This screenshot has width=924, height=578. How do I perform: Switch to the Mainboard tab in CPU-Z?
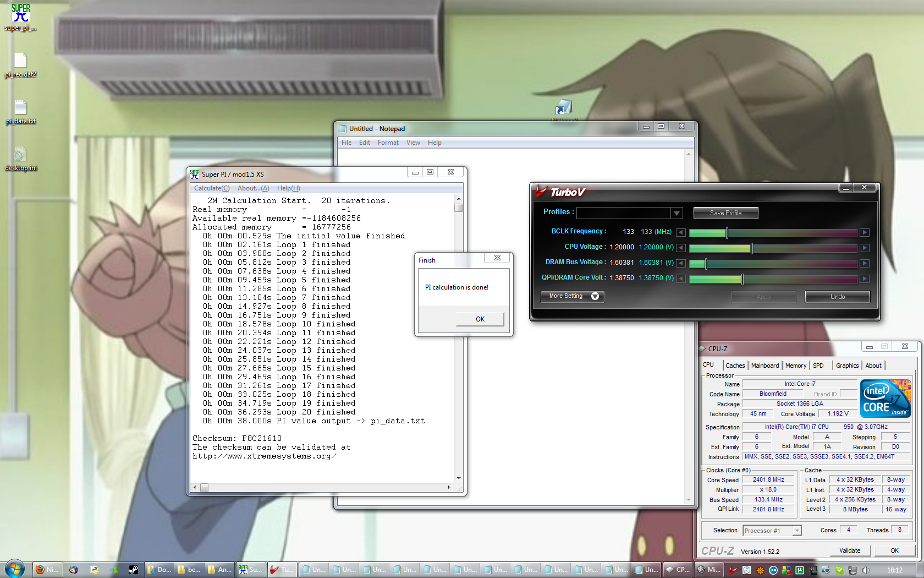[x=765, y=366]
